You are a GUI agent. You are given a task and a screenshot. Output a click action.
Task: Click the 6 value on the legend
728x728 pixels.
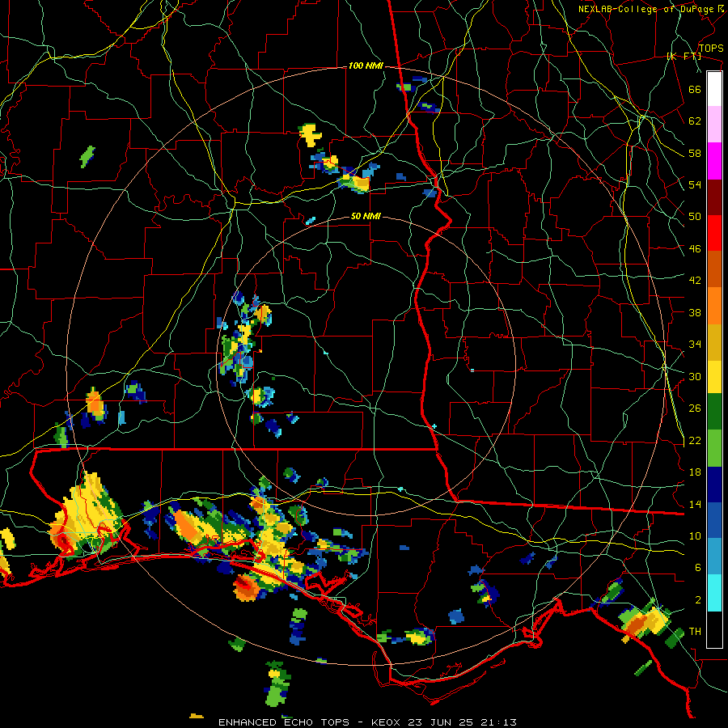click(x=698, y=568)
